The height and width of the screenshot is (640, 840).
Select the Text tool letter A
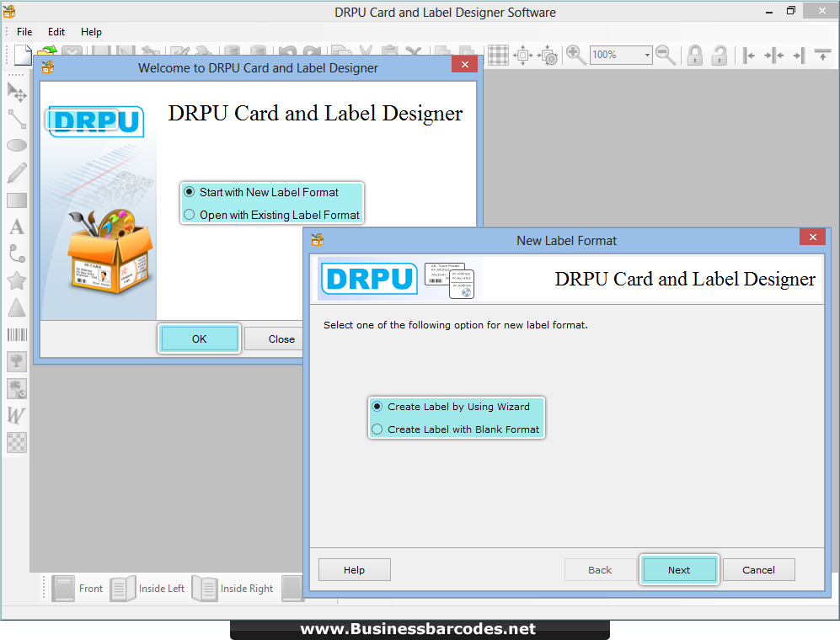pyautogui.click(x=17, y=227)
